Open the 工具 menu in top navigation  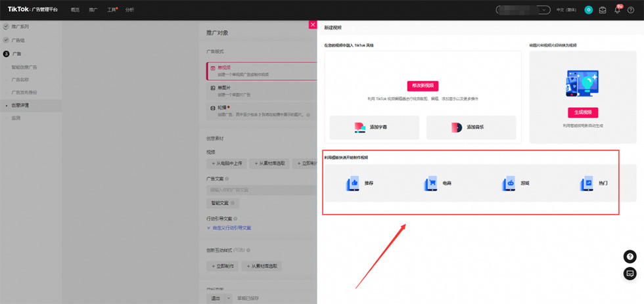pyautogui.click(x=112, y=11)
